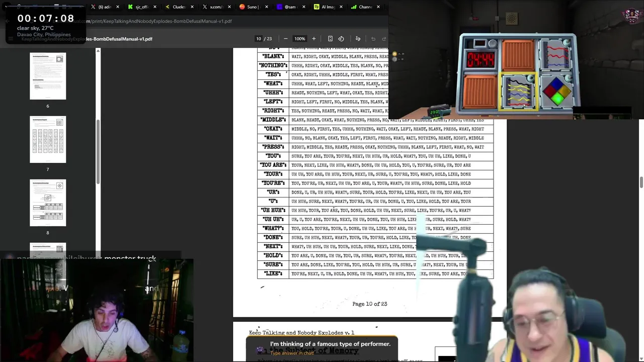Select the draw annotation tool icon

pyautogui.click(x=358, y=39)
